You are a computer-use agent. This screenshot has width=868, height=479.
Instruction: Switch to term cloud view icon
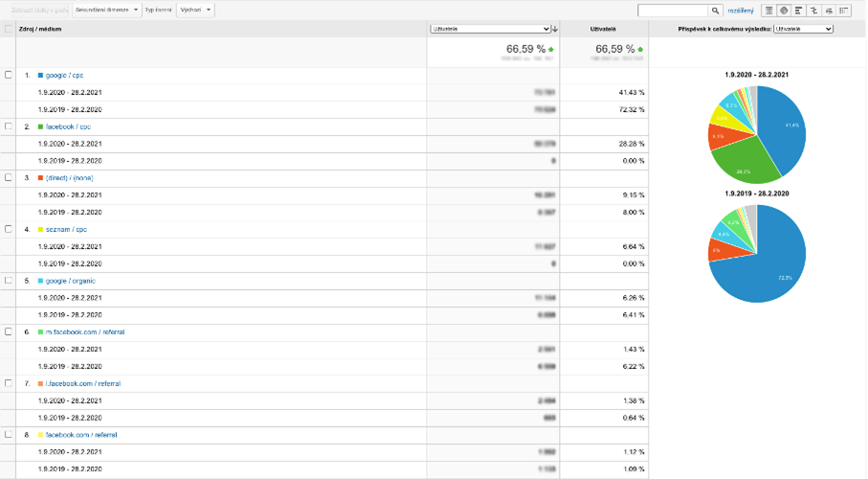[x=829, y=11]
